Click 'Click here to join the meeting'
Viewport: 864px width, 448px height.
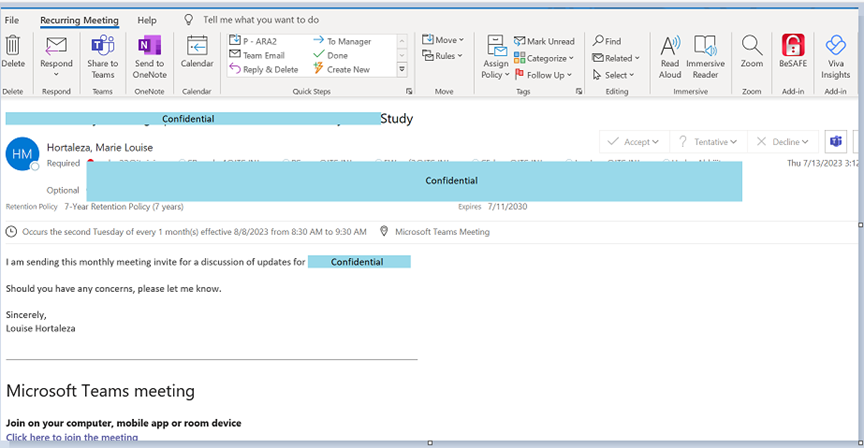(72, 437)
